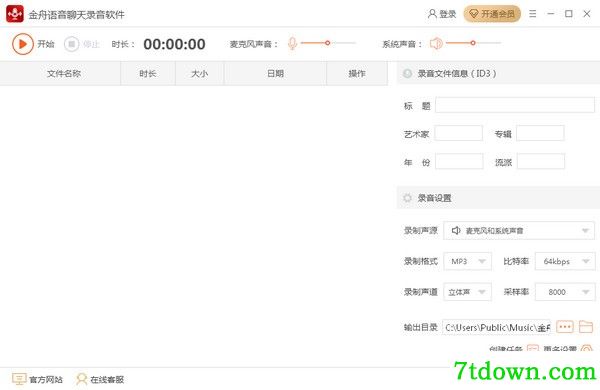Click the 录音文件信息 (ID3) section header
This screenshot has height=390, width=600.
pos(498,73)
